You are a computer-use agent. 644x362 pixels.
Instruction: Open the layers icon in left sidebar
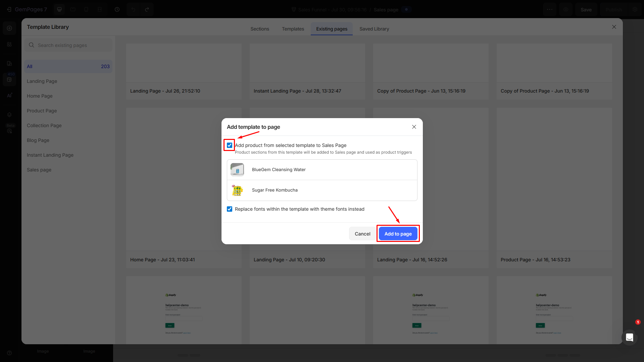point(9,115)
